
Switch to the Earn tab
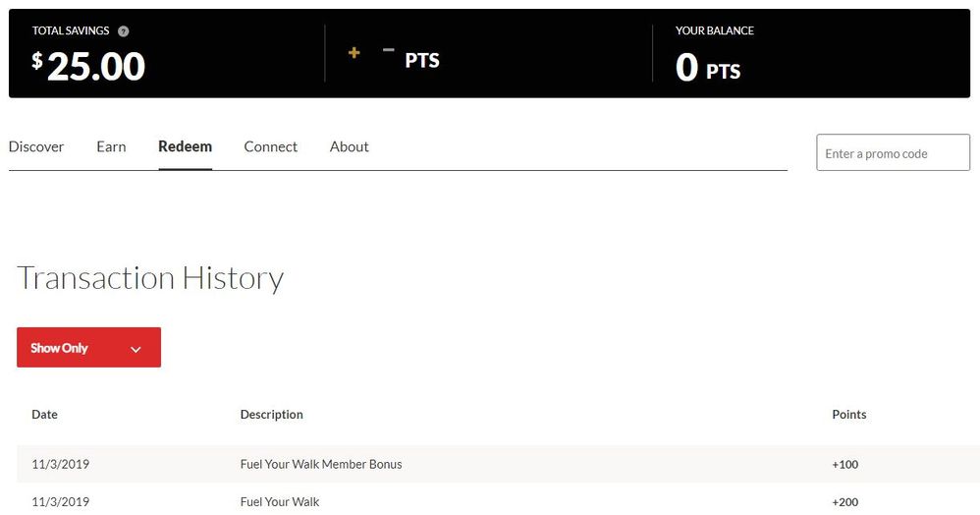111,146
